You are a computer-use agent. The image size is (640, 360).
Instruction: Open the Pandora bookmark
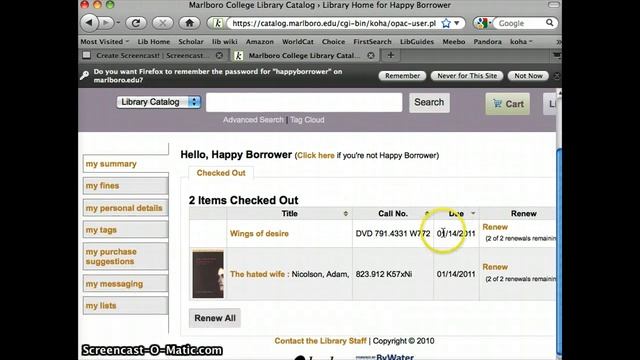click(x=487, y=42)
